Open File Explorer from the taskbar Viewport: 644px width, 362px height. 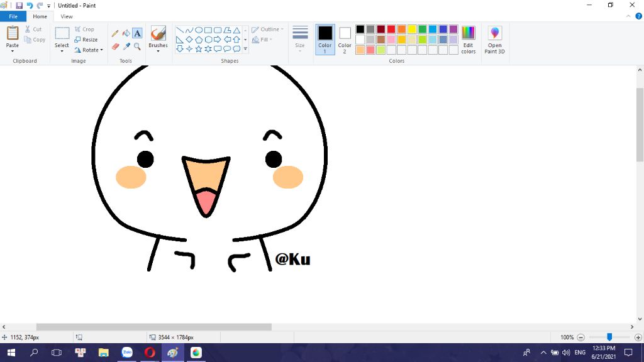104,353
